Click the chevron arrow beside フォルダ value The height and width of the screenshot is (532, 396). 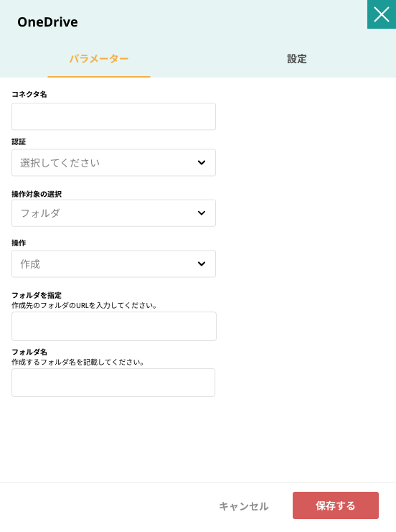coord(202,213)
